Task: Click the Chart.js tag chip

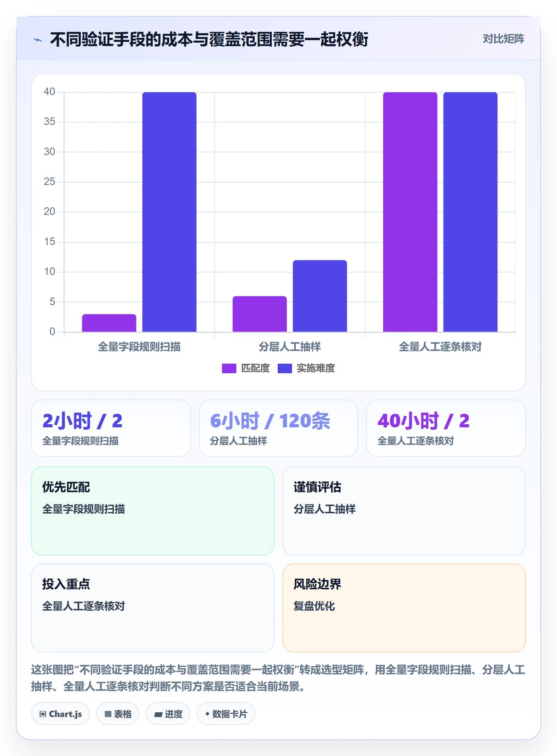Action: click(60, 714)
